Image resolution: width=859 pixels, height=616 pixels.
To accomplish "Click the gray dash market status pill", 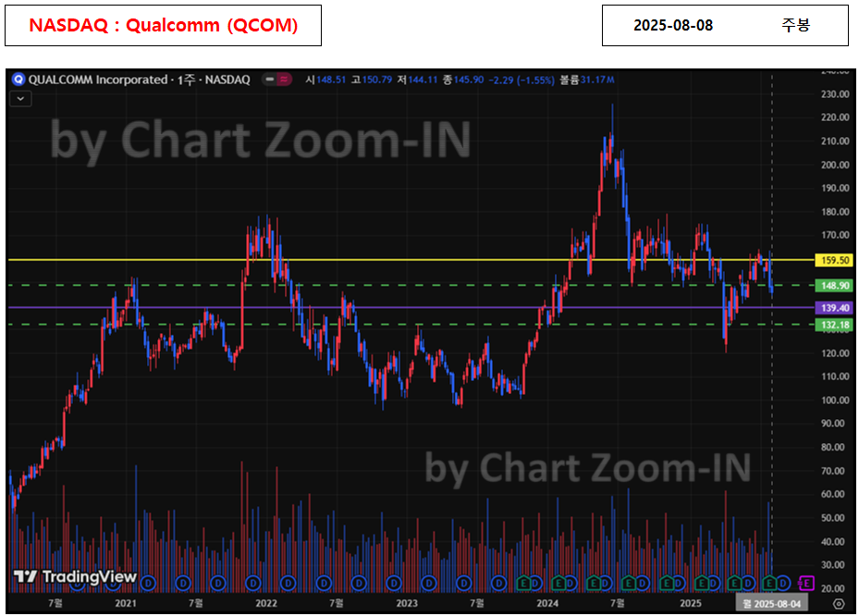I will (x=269, y=80).
